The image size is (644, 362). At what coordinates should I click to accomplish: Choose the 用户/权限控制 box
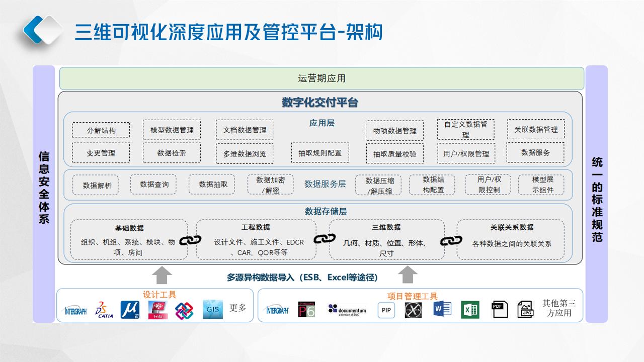tap(487, 185)
